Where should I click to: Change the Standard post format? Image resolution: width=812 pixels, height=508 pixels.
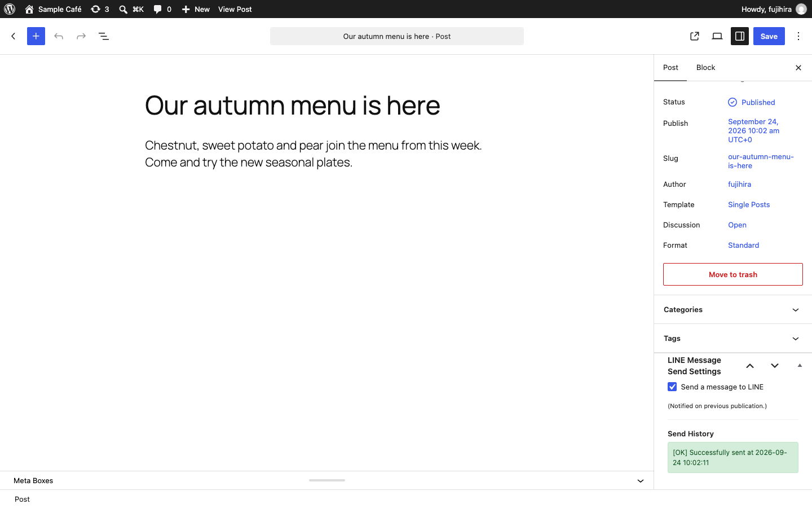743,246
